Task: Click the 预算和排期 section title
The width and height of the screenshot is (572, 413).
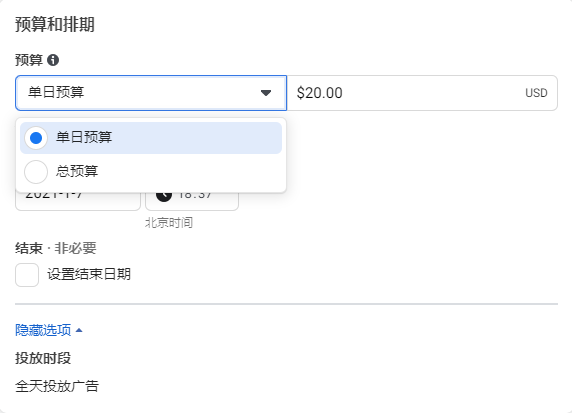Action: click(55, 24)
